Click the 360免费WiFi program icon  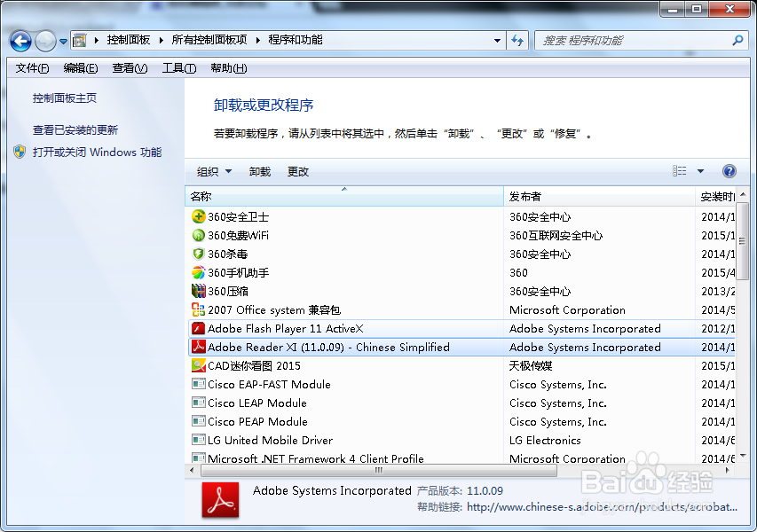pos(199,235)
